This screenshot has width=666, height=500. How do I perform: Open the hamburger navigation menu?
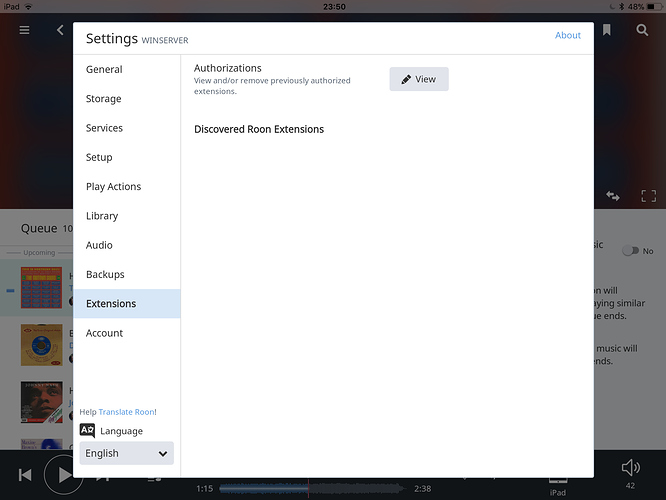24,30
